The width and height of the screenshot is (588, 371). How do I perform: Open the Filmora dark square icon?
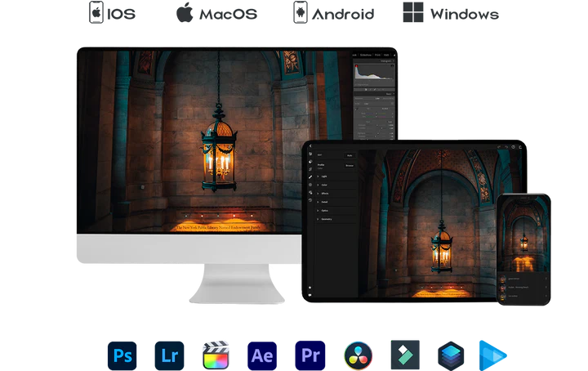pos(405,355)
